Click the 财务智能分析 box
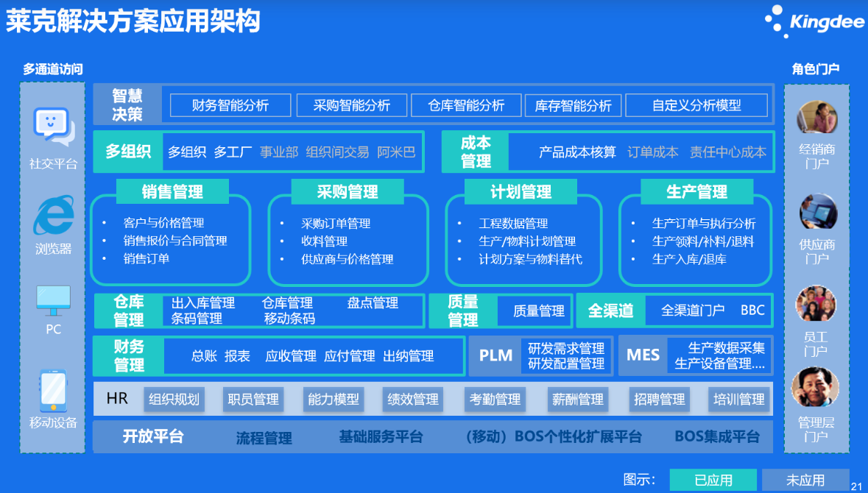The image size is (868, 493). (230, 105)
